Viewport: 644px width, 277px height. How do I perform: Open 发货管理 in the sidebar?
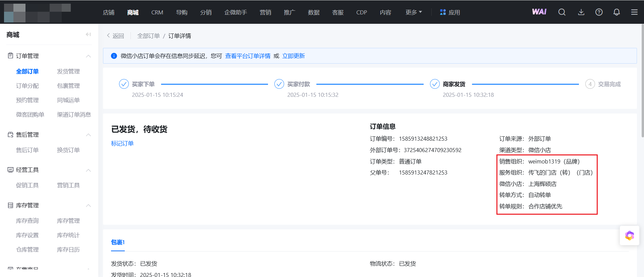[68, 71]
